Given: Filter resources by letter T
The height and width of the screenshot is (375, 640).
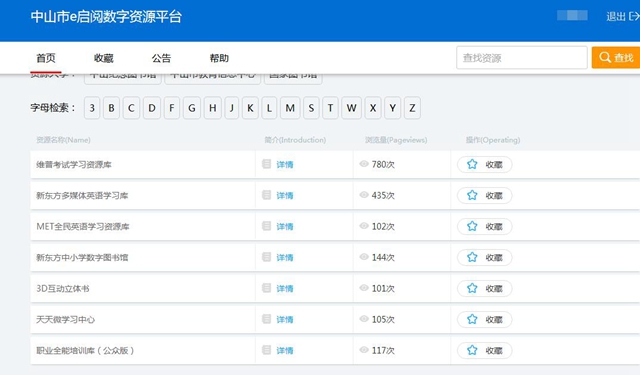Looking at the screenshot, I should point(330,108).
